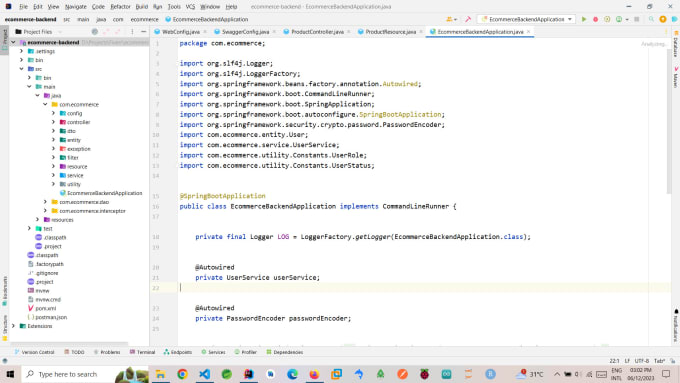The height and width of the screenshot is (383, 680).
Task: Open the Dependencies tool window
Action: pos(284,352)
